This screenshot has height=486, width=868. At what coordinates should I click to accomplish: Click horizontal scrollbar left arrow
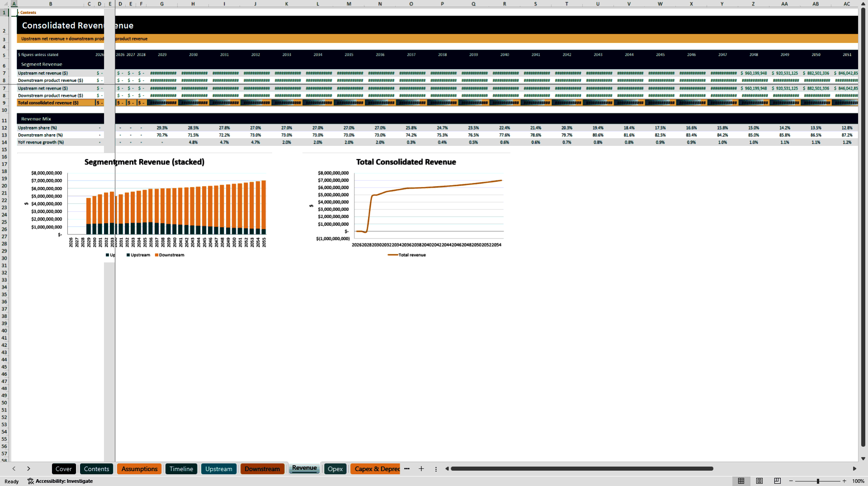pyautogui.click(x=447, y=469)
